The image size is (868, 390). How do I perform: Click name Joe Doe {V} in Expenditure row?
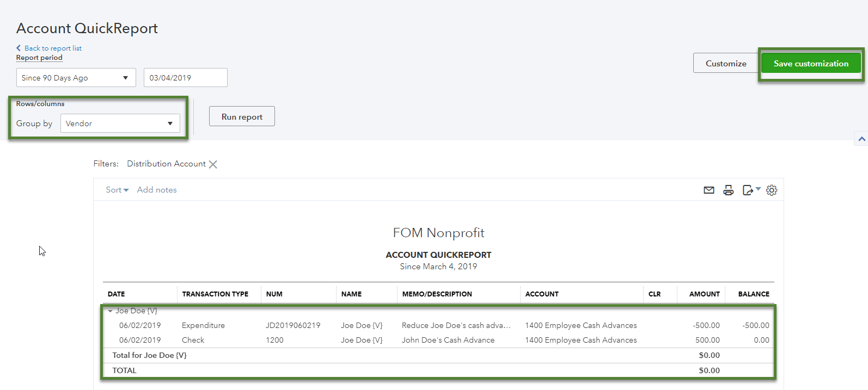(x=362, y=325)
